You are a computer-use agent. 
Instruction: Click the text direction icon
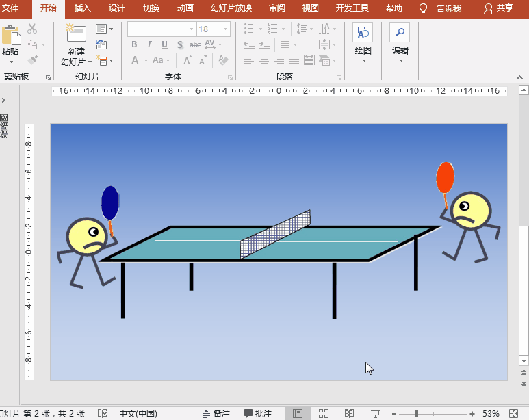coord(324,29)
